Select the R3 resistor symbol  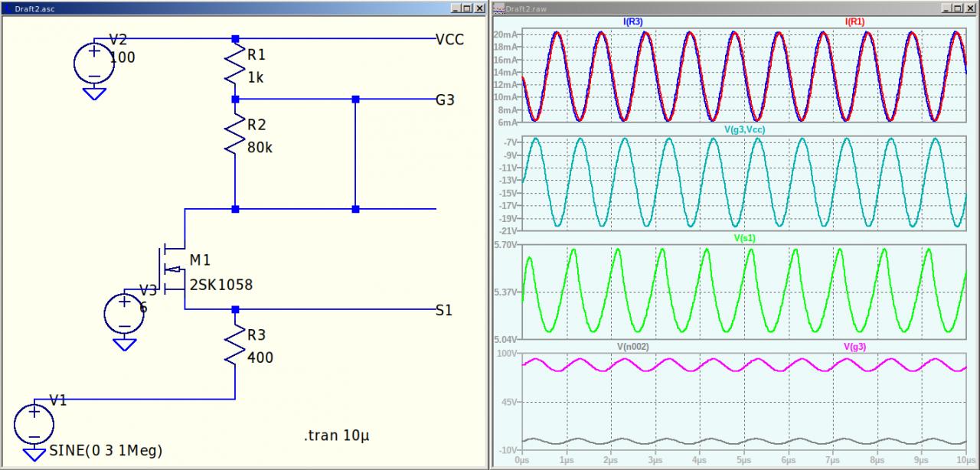pyautogui.click(x=235, y=344)
